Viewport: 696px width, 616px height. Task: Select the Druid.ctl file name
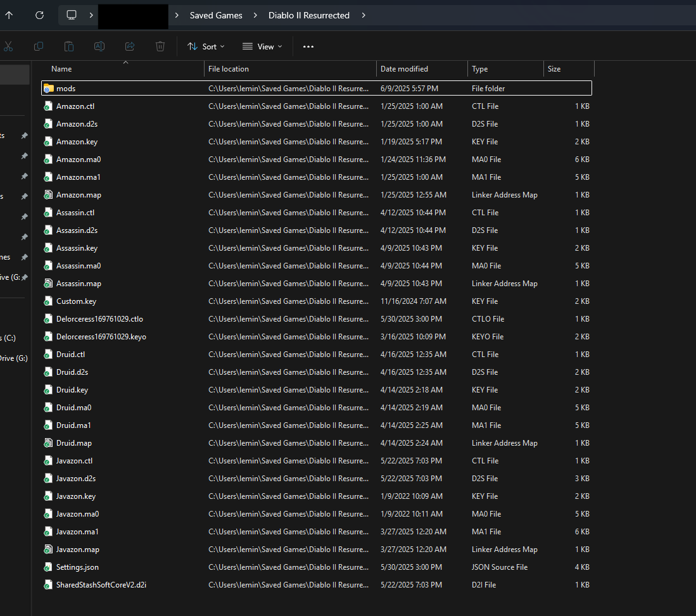[x=70, y=355]
